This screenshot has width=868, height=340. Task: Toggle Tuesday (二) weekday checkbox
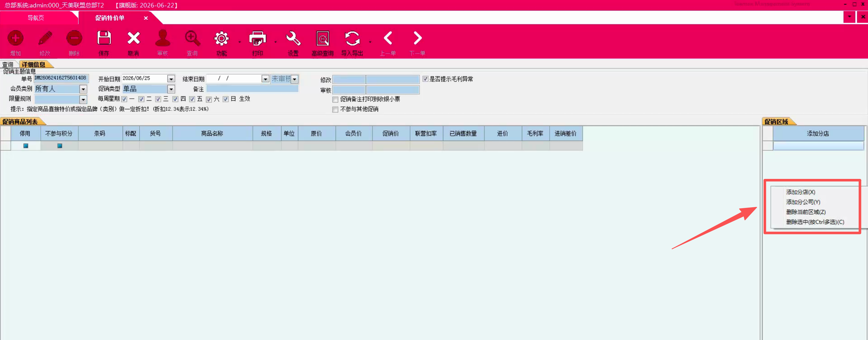[x=141, y=99]
